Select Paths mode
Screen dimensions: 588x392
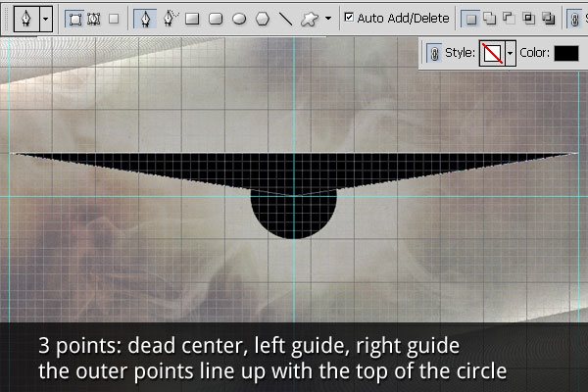pyautogui.click(x=94, y=18)
